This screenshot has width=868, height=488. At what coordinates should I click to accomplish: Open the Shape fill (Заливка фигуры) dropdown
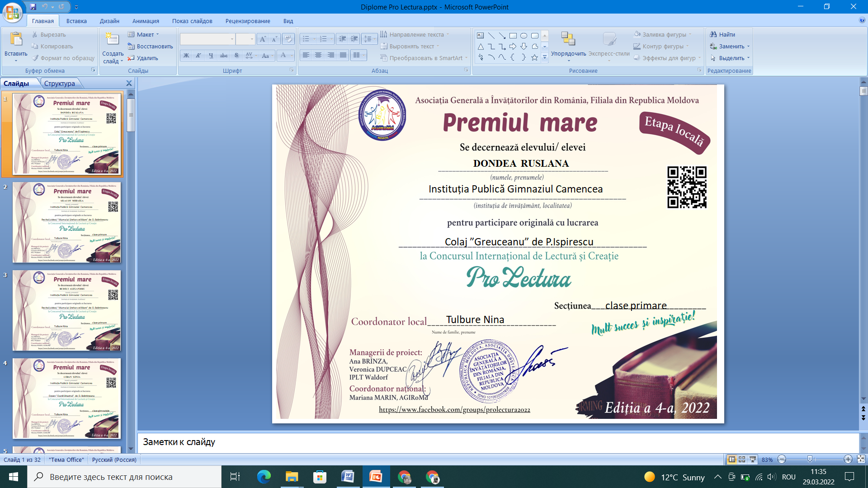coord(663,34)
